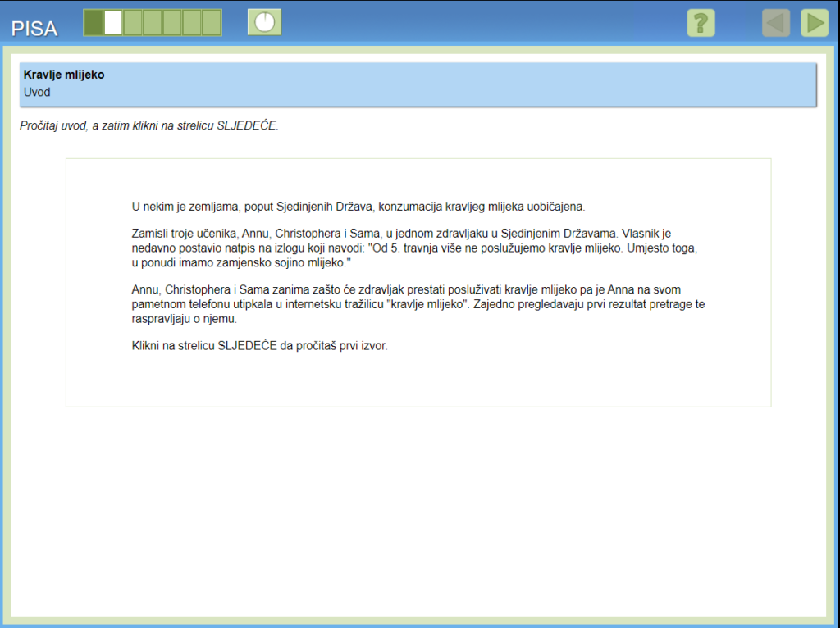Open help with the question mark icon

pyautogui.click(x=701, y=23)
